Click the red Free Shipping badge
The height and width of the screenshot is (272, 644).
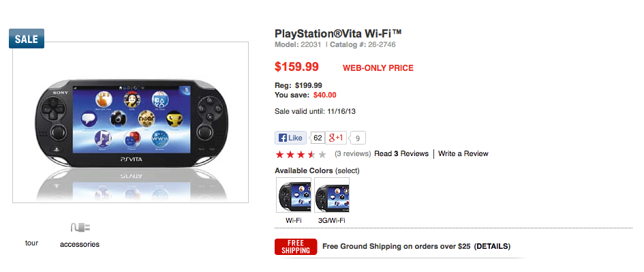click(x=296, y=247)
